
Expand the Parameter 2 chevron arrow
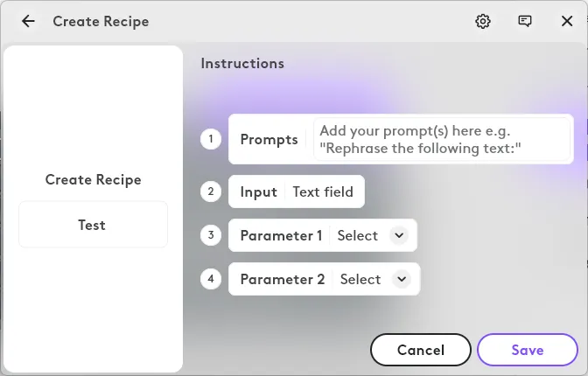[402, 279]
